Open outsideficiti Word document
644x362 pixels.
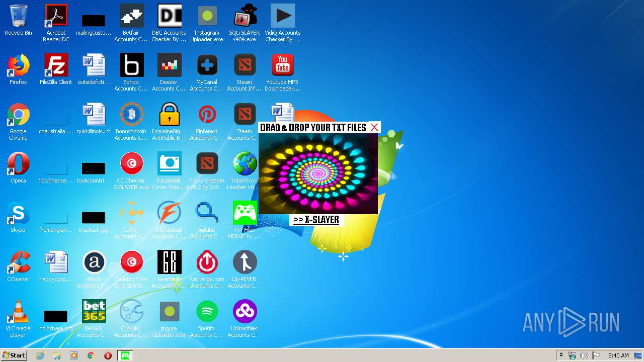94,66
